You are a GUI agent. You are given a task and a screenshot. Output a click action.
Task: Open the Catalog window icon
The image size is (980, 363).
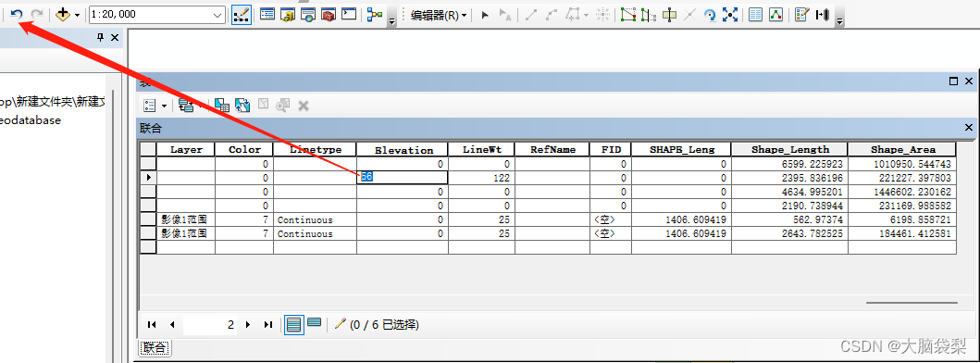click(x=288, y=14)
